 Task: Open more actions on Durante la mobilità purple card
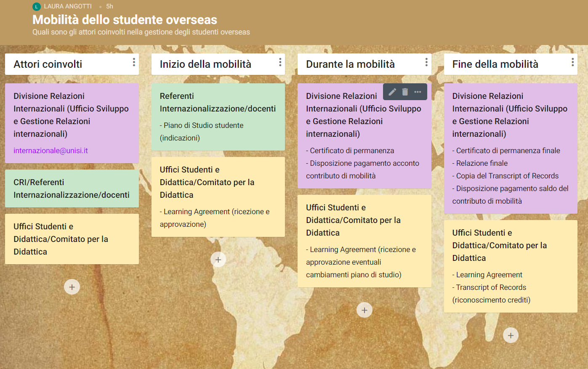pyautogui.click(x=418, y=92)
